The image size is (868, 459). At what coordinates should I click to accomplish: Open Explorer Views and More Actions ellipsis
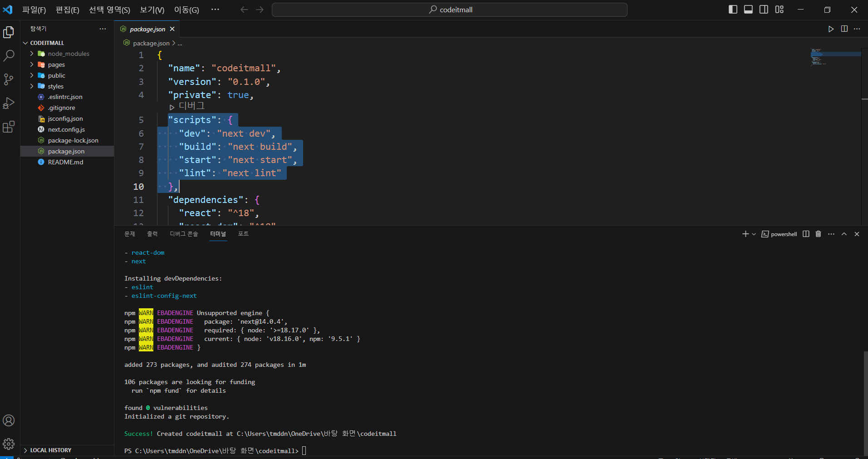(x=103, y=29)
